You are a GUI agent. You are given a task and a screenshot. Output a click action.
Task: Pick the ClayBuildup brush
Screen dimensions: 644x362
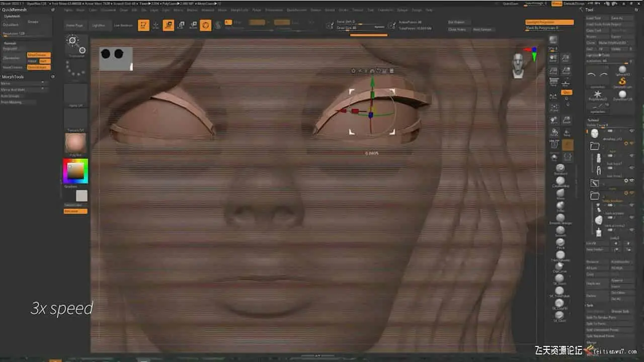pyautogui.click(x=560, y=180)
